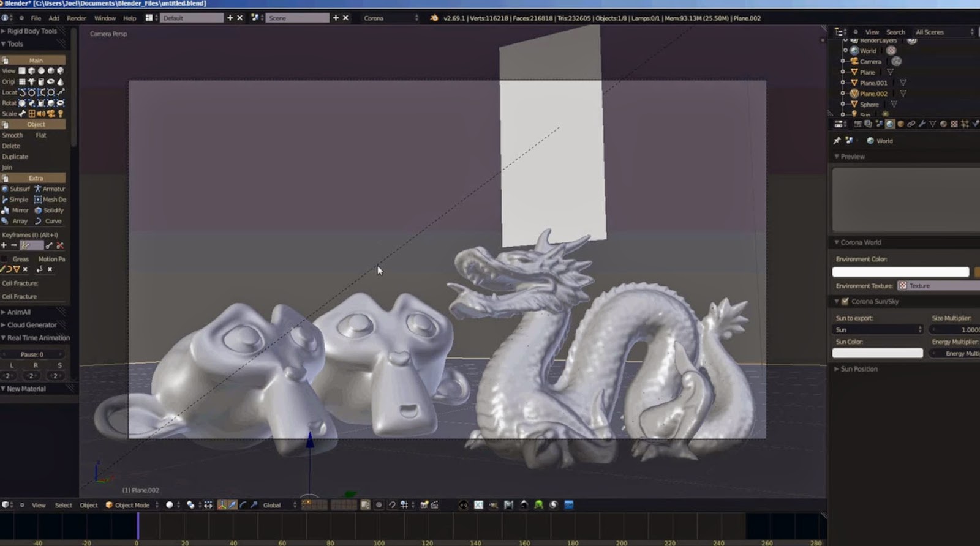
Task: Collapse the Corona World panel
Action: tap(861, 242)
